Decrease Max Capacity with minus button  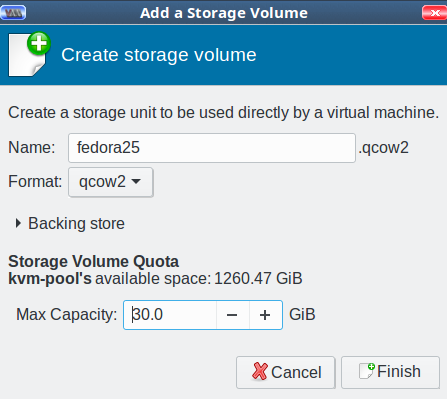(x=232, y=315)
